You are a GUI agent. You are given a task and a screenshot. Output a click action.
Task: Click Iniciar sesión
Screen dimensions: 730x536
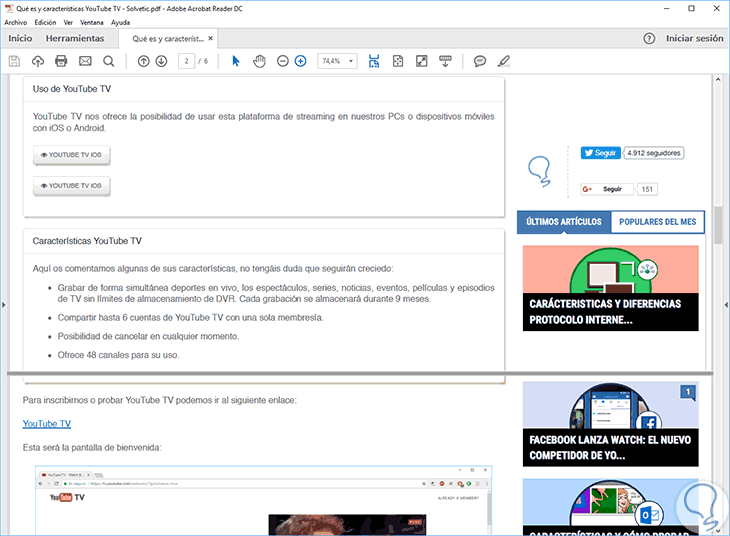(x=694, y=39)
